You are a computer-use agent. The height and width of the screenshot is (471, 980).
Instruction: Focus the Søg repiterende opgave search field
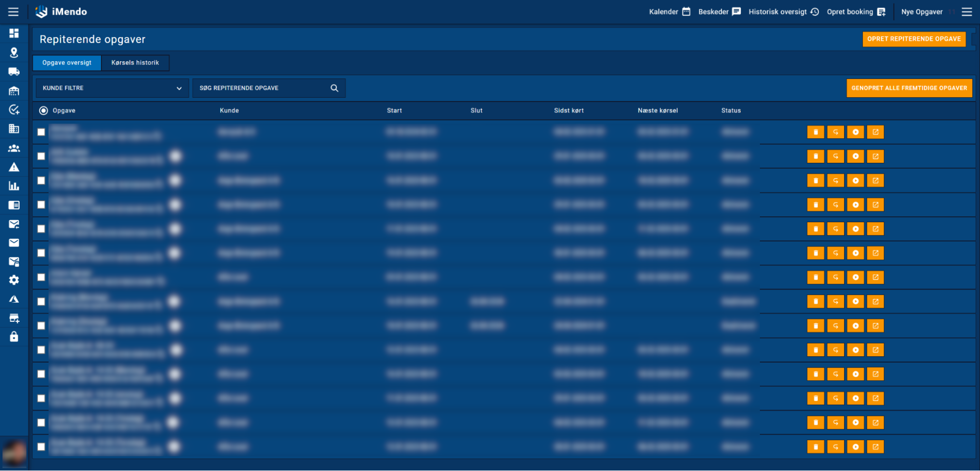click(x=262, y=88)
